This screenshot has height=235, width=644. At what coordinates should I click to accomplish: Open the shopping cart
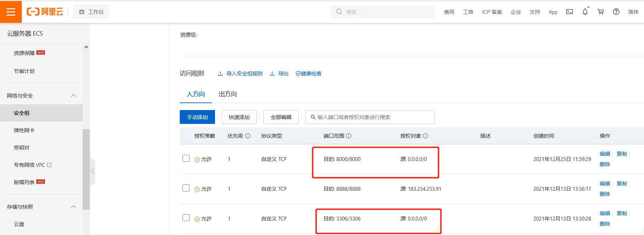pos(600,12)
